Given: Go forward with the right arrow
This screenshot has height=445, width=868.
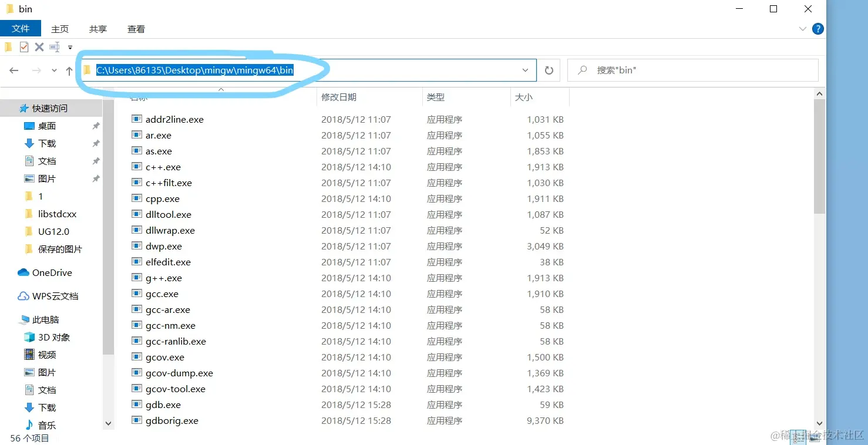Looking at the screenshot, I should coord(36,70).
